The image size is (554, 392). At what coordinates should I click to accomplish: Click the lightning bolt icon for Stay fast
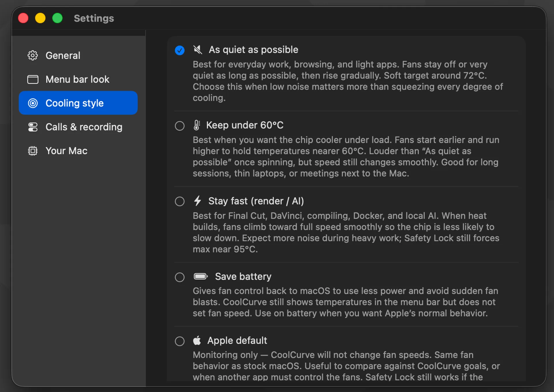pyautogui.click(x=198, y=201)
